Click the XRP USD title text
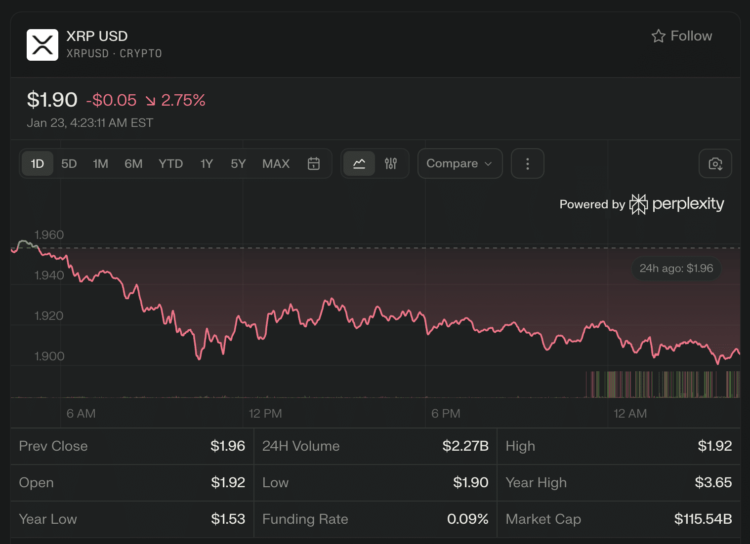750x544 pixels. (x=97, y=36)
